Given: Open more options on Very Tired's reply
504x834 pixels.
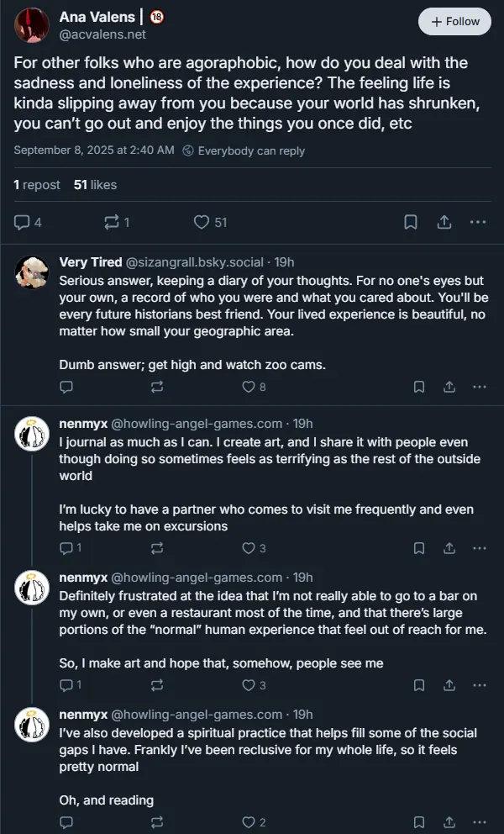Looking at the screenshot, I should click(480, 387).
